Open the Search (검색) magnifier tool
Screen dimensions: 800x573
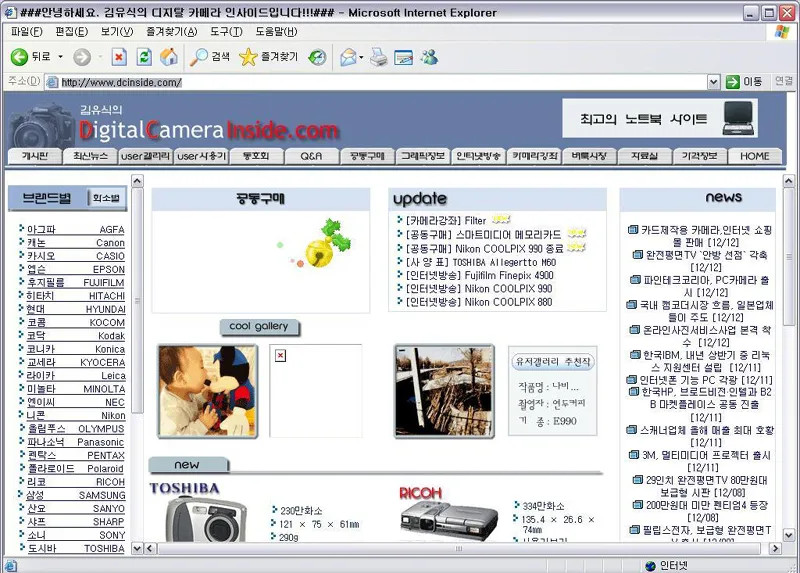pos(209,57)
